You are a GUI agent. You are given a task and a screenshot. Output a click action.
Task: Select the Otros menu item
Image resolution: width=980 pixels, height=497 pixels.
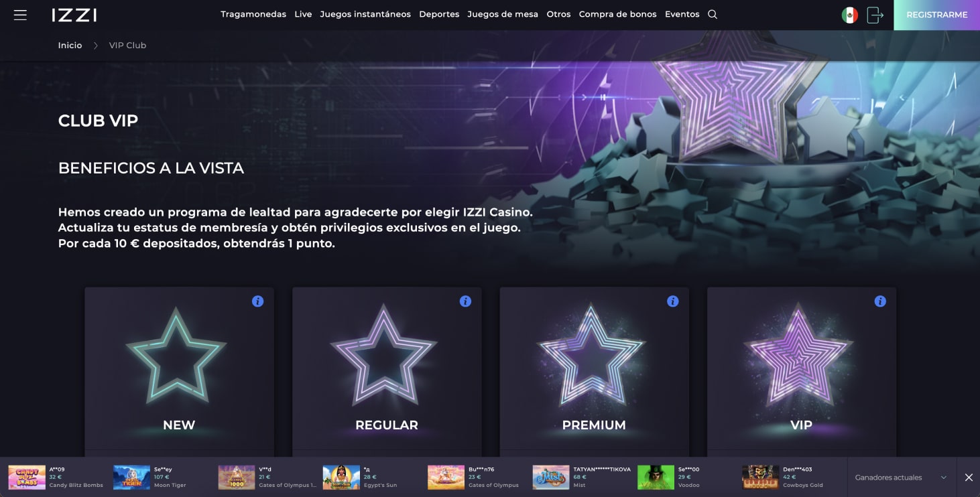pos(558,14)
